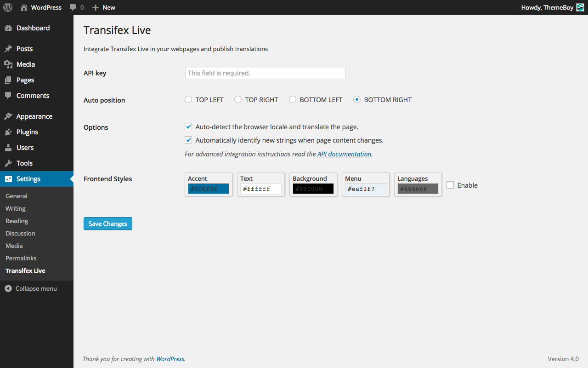Image resolution: width=588 pixels, height=368 pixels.
Task: Click WordPress site name in admin bar
Action: 41,7
